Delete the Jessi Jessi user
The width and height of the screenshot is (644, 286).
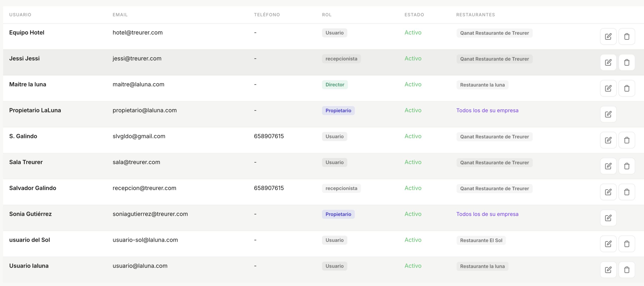pyautogui.click(x=627, y=62)
